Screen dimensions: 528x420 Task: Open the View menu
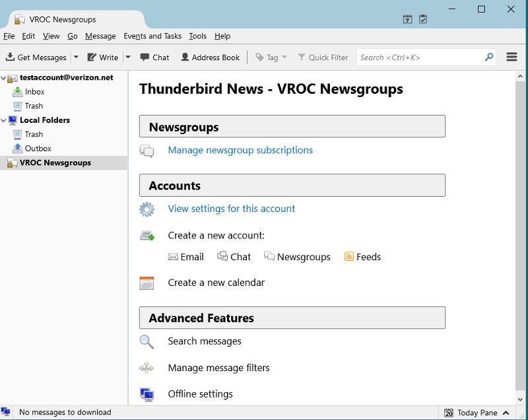coord(51,36)
